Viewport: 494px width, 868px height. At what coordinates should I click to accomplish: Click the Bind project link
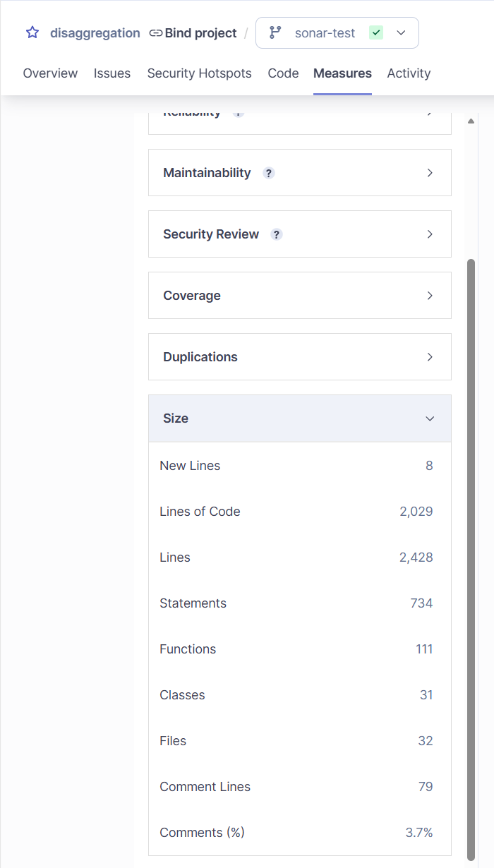coord(200,33)
